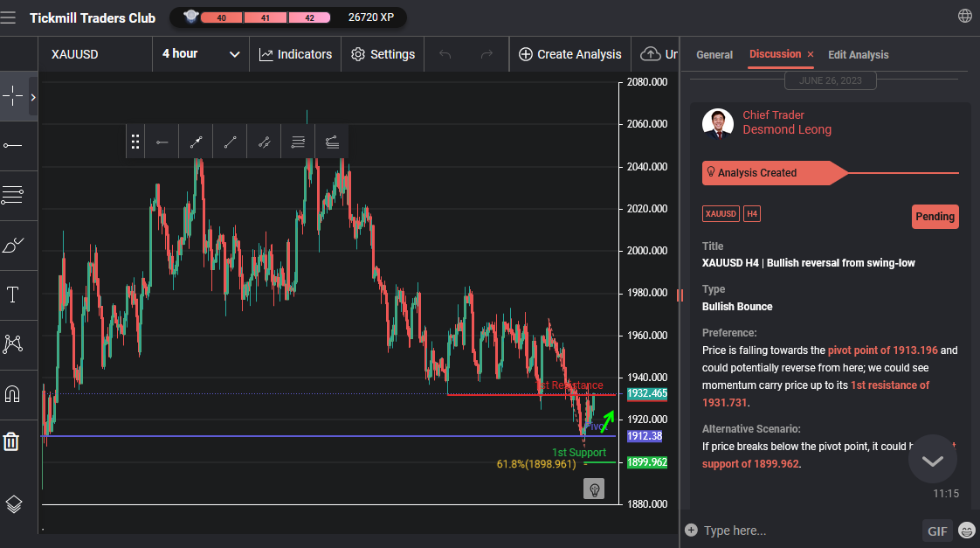The image size is (980, 548).
Task: Select the pattern drawing tool
Action: coord(12,344)
